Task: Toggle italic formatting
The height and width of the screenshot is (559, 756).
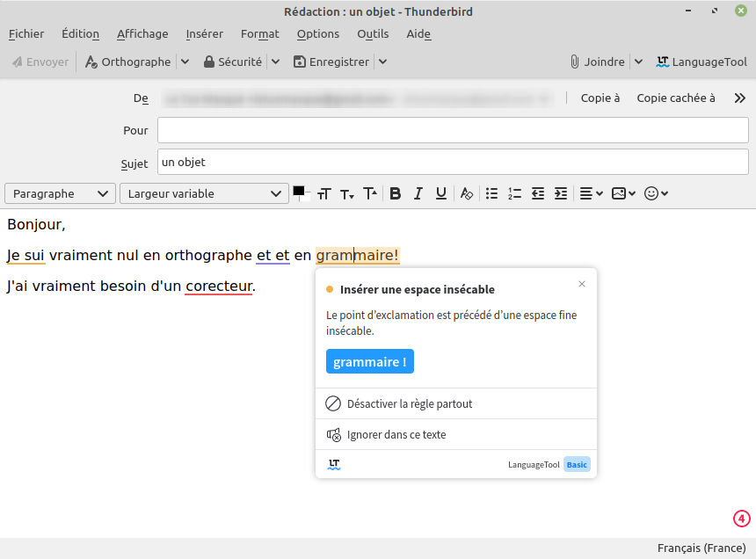Action: pos(418,193)
